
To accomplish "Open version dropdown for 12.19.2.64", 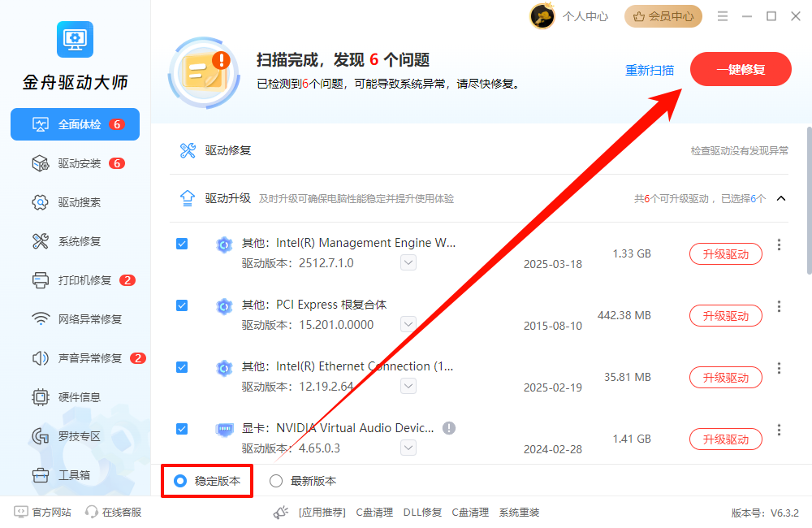I will click(x=408, y=386).
